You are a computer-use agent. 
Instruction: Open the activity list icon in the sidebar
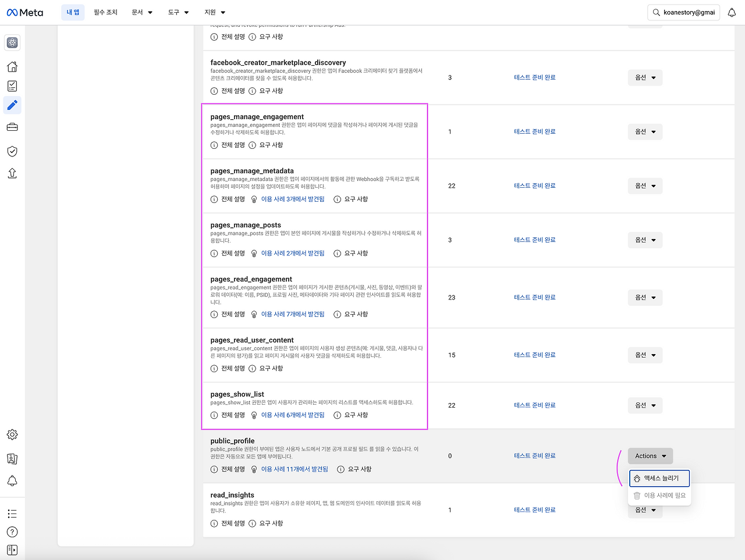click(12, 513)
